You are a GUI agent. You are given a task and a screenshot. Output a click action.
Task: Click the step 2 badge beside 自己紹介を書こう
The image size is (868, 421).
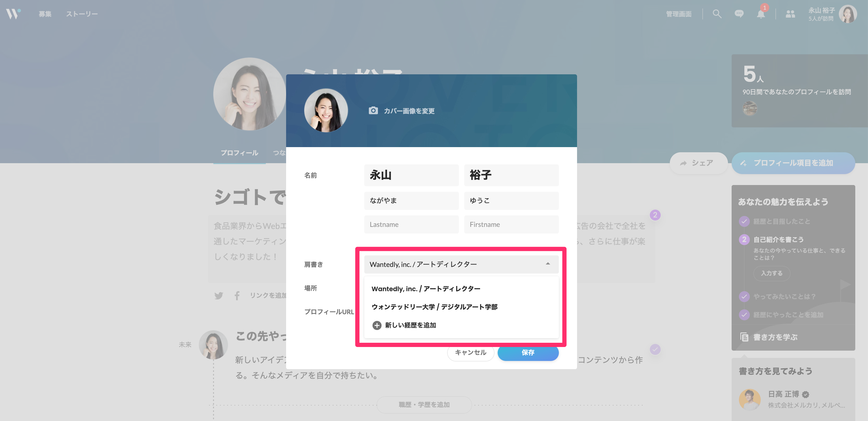744,240
